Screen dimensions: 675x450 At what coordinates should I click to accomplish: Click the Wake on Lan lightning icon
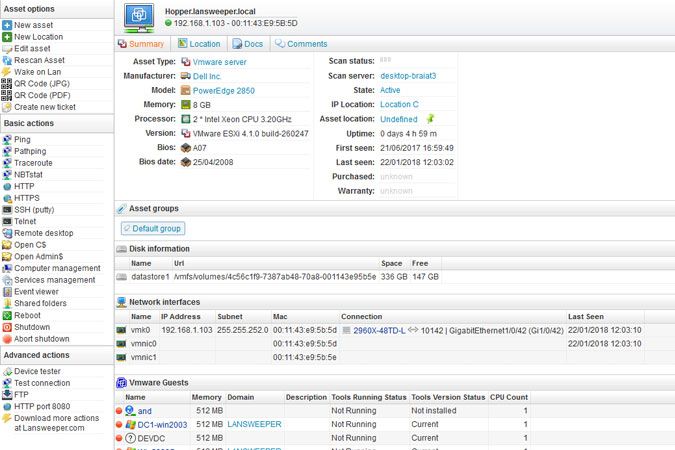7,71
